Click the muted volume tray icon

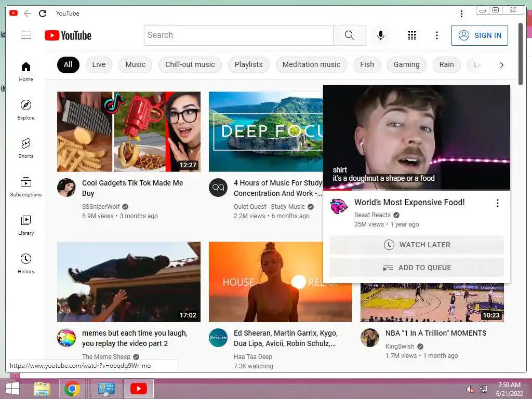[470, 389]
